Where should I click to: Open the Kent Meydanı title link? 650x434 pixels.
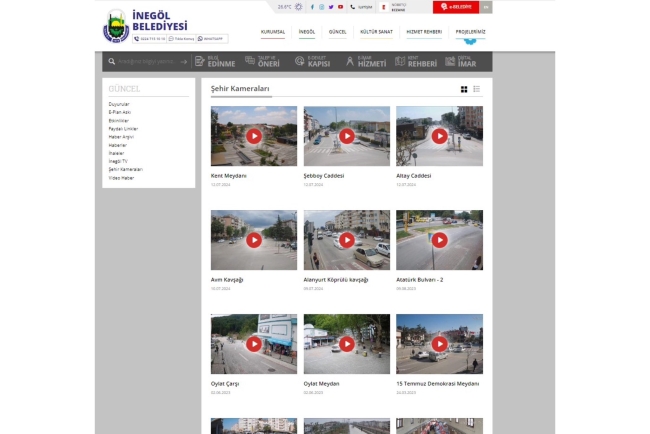pyautogui.click(x=228, y=176)
